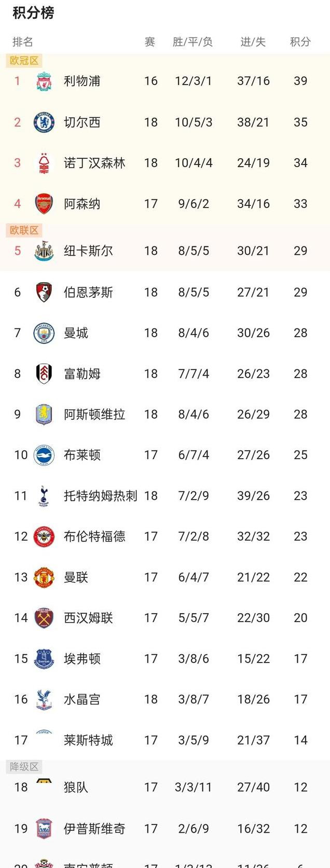The width and height of the screenshot is (330, 868).
Task: Tap the 积分 column header
Action: pyautogui.click(x=300, y=42)
